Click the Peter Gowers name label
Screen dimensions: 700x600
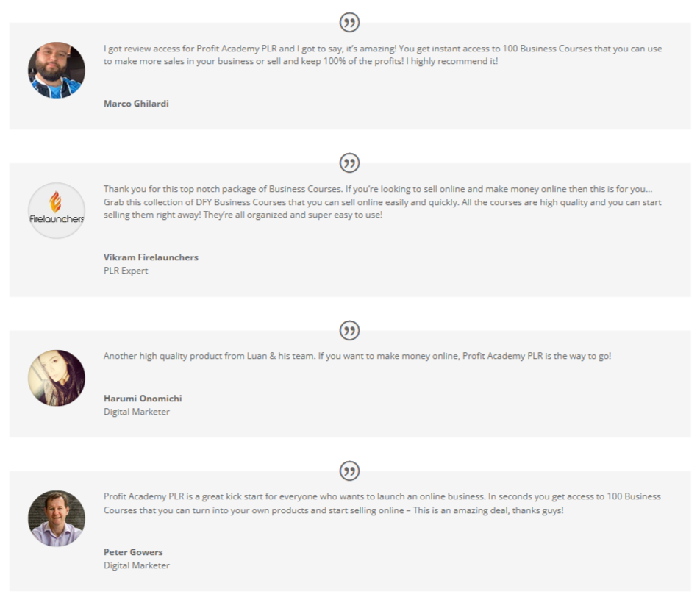click(133, 552)
